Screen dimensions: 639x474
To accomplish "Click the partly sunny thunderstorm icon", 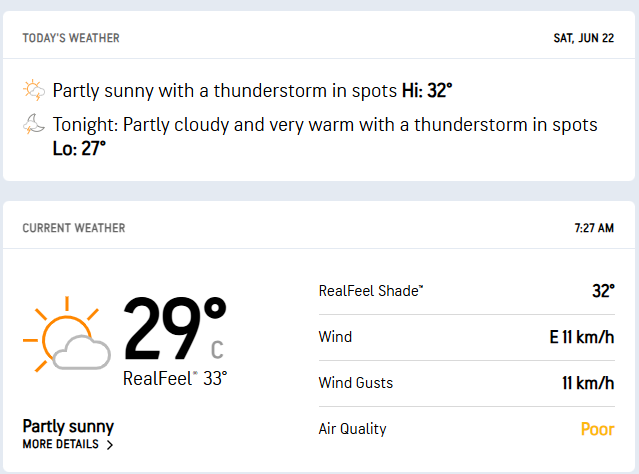I will (34, 91).
